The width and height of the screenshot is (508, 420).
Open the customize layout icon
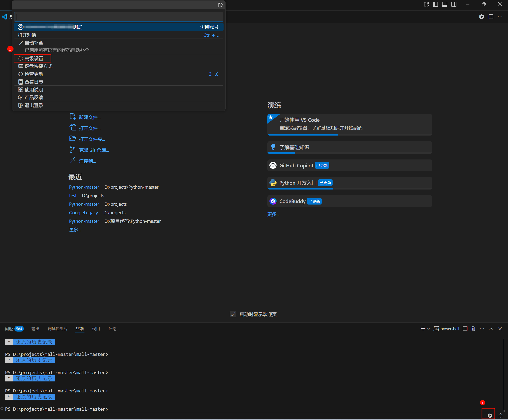tap(426, 4)
